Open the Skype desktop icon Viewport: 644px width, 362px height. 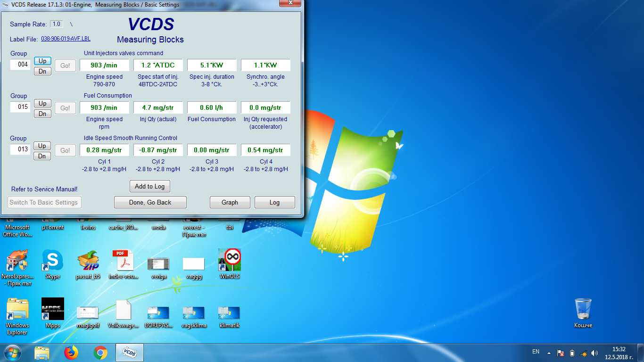52,261
